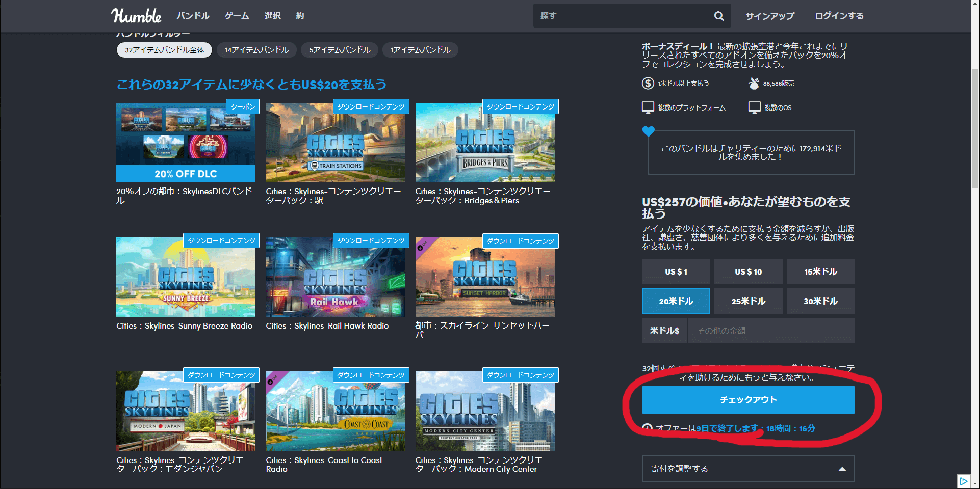Select the 14アイテムバンドル filter
980x489 pixels.
[x=256, y=50]
